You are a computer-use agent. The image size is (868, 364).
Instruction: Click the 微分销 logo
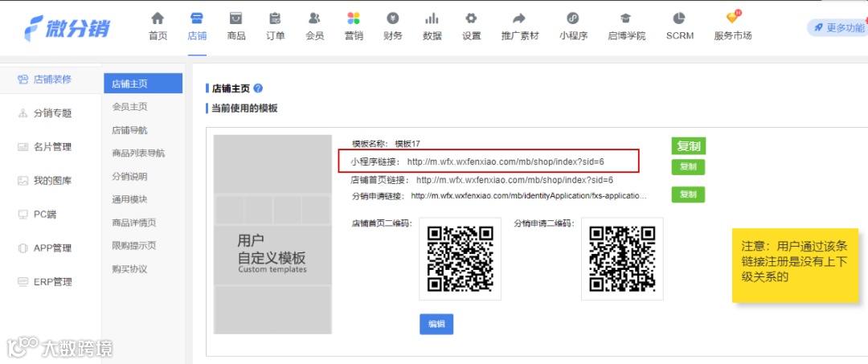[x=67, y=27]
